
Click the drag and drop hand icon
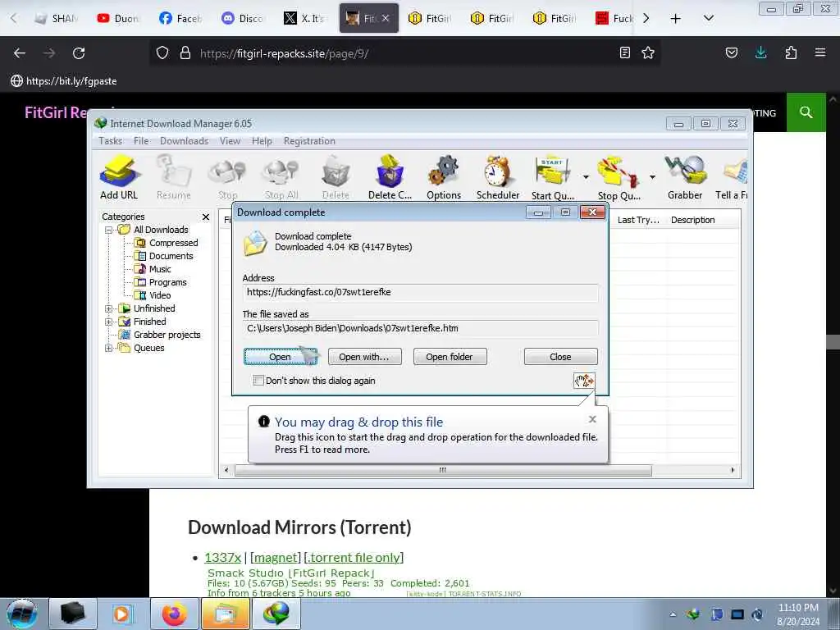(584, 381)
